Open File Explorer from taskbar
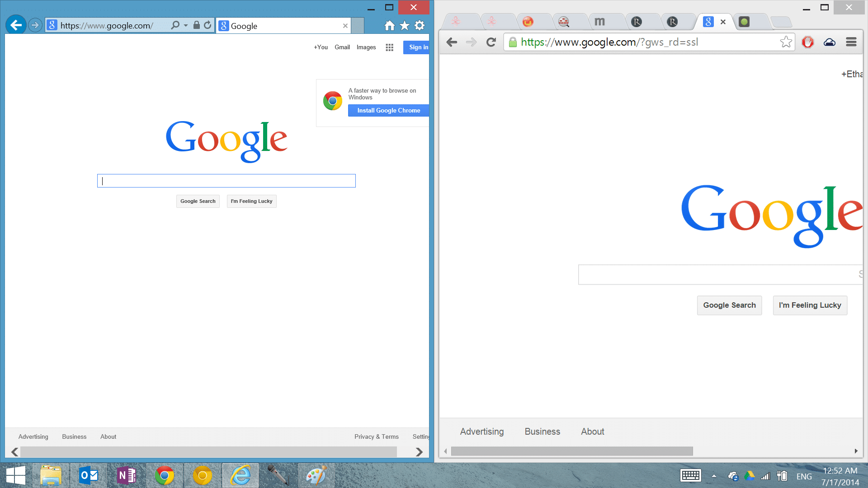868x488 pixels. [x=51, y=475]
